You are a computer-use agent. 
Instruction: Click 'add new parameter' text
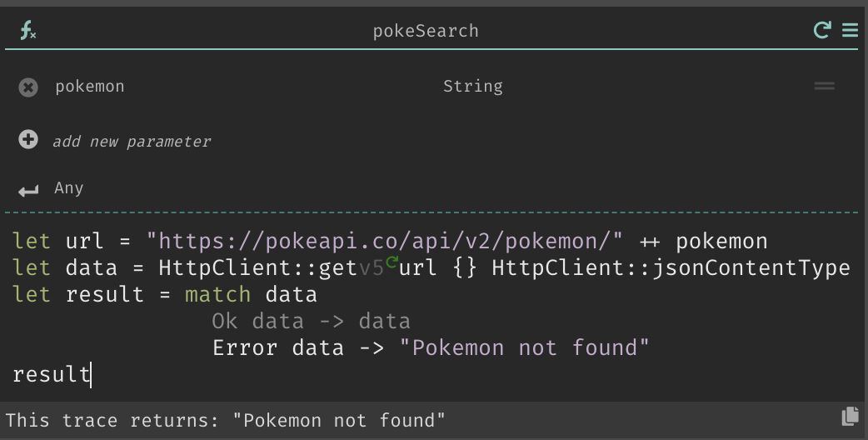coord(132,142)
